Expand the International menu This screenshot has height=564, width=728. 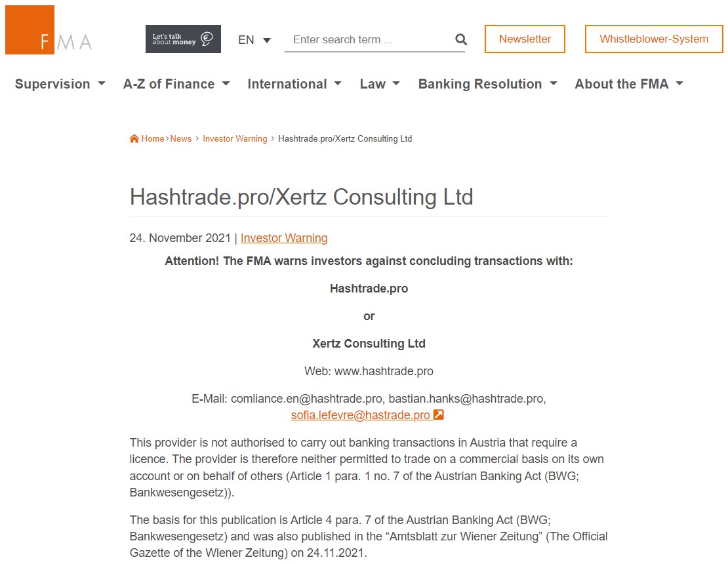tap(294, 84)
